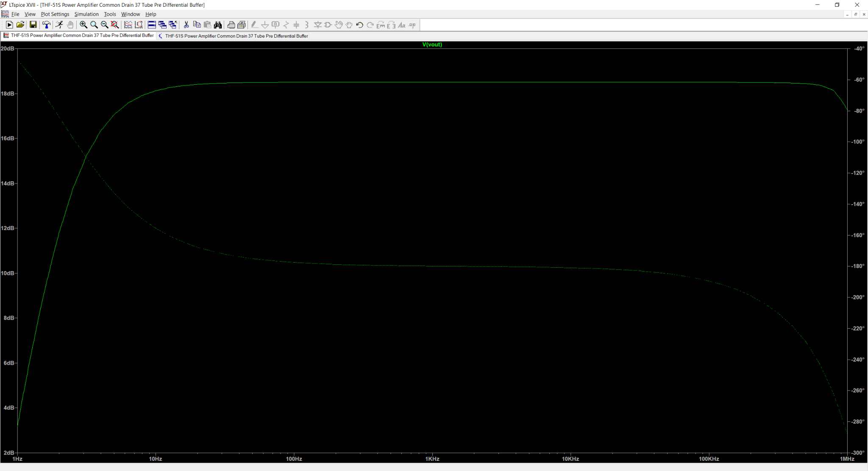868x471 pixels.
Task: Click the Label Net icon
Action: [275, 25]
